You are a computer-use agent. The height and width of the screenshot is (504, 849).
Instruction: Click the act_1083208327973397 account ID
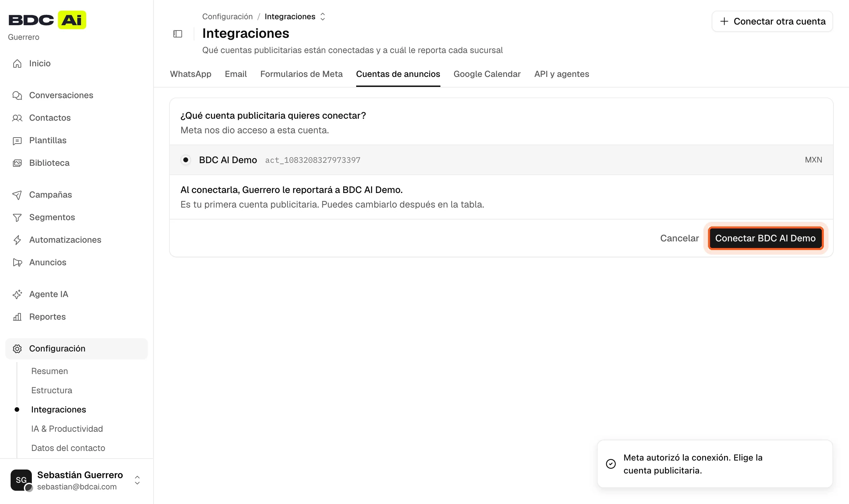313,160
